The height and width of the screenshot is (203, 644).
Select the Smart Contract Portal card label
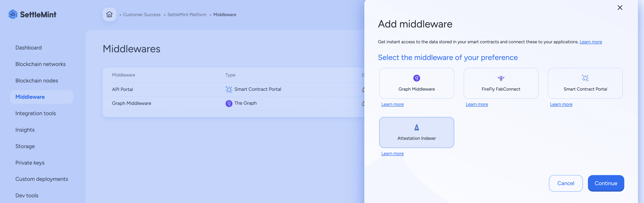585,89
